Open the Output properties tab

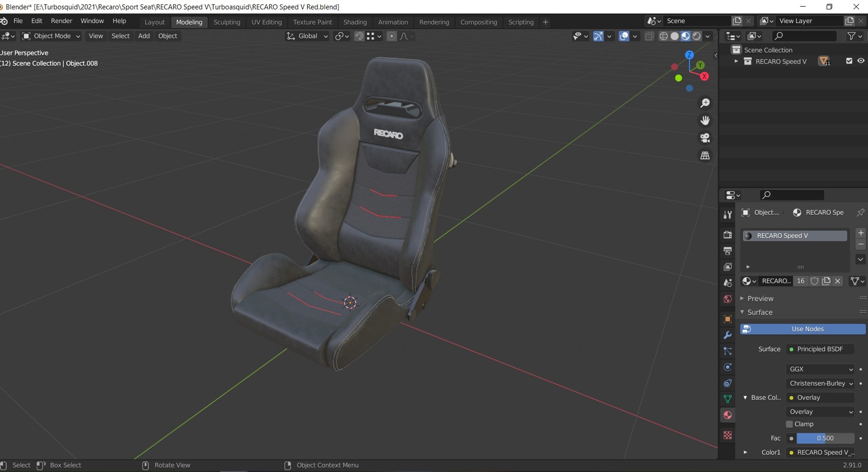[x=727, y=250]
